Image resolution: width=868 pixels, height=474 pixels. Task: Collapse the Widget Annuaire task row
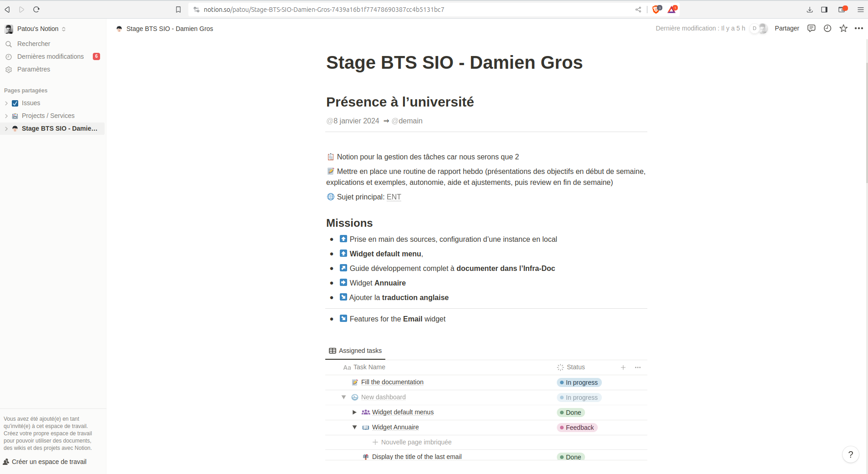[x=354, y=428]
